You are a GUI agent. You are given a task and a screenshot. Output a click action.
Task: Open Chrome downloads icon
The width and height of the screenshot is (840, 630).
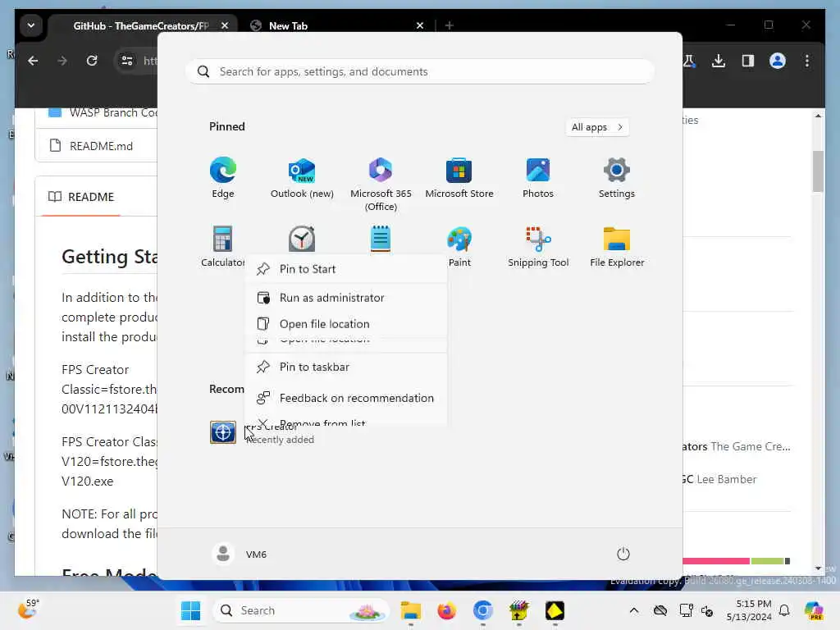pyautogui.click(x=719, y=61)
